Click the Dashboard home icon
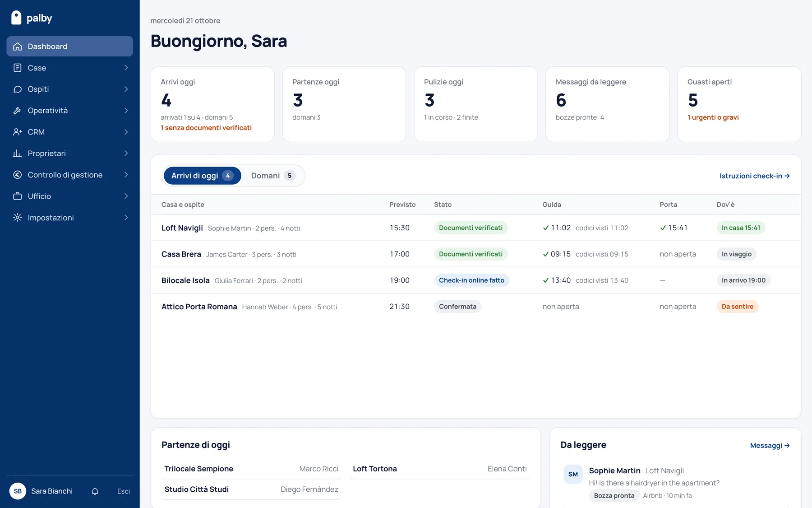Viewport: 812px width, 508px height. click(x=18, y=47)
